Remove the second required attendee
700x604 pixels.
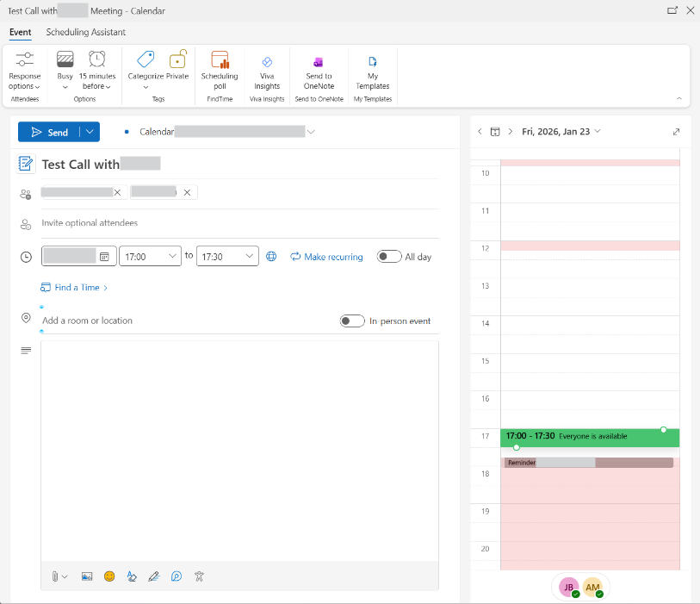[x=188, y=192]
